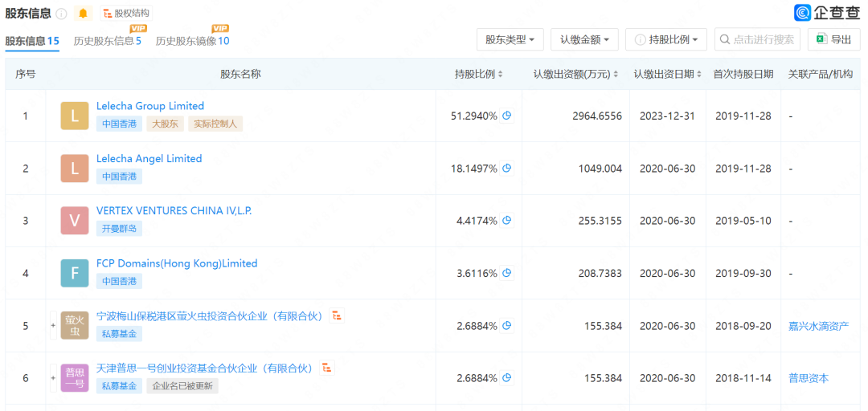Click pie chart icon in 天津普思一号 row
This screenshot has width=868, height=411.
[x=506, y=378]
